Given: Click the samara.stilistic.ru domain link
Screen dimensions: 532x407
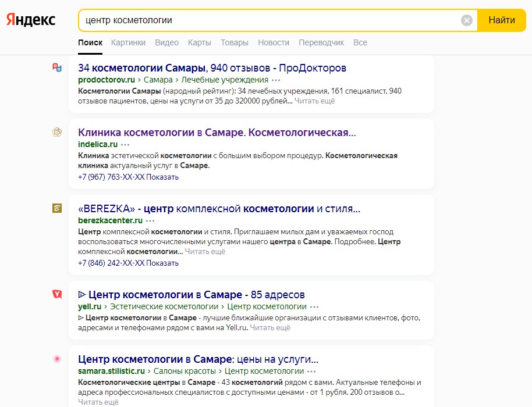Looking at the screenshot, I should (111, 371).
